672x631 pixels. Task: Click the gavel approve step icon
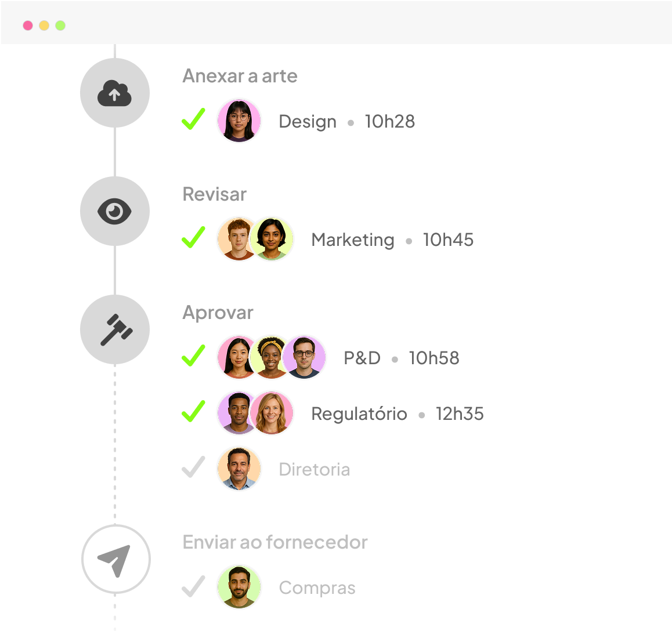[x=114, y=329]
